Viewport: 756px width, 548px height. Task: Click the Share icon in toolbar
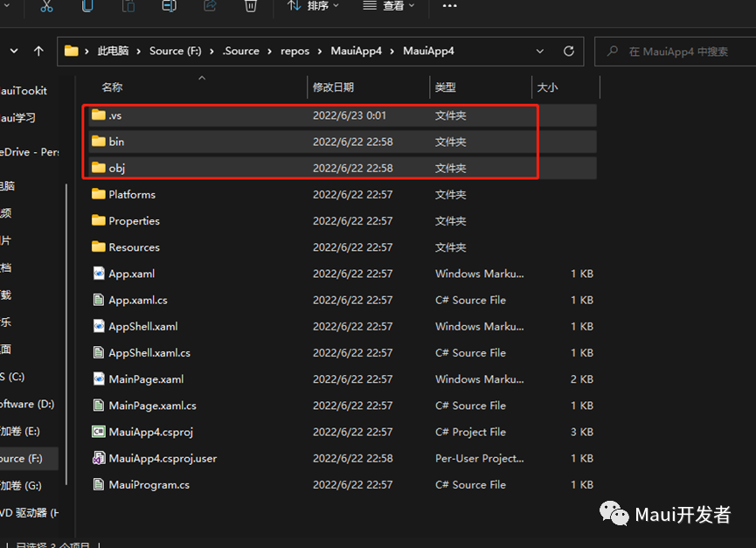tap(210, 6)
